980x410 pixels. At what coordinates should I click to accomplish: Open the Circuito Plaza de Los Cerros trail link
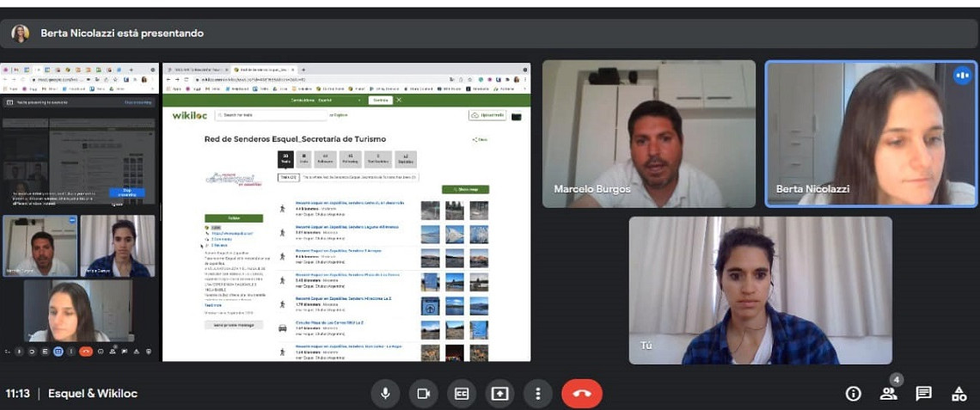pyautogui.click(x=329, y=321)
